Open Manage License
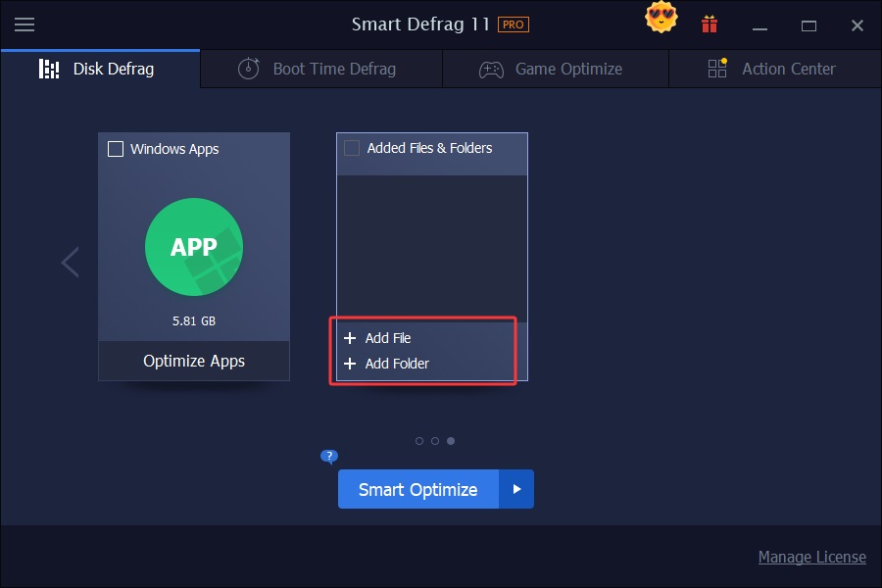The width and height of the screenshot is (882, 588). tap(812, 557)
